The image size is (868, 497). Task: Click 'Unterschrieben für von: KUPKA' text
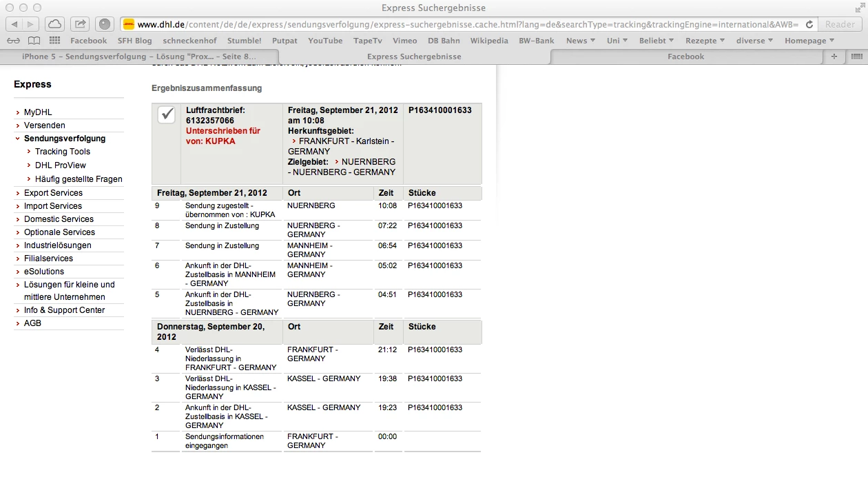point(223,136)
